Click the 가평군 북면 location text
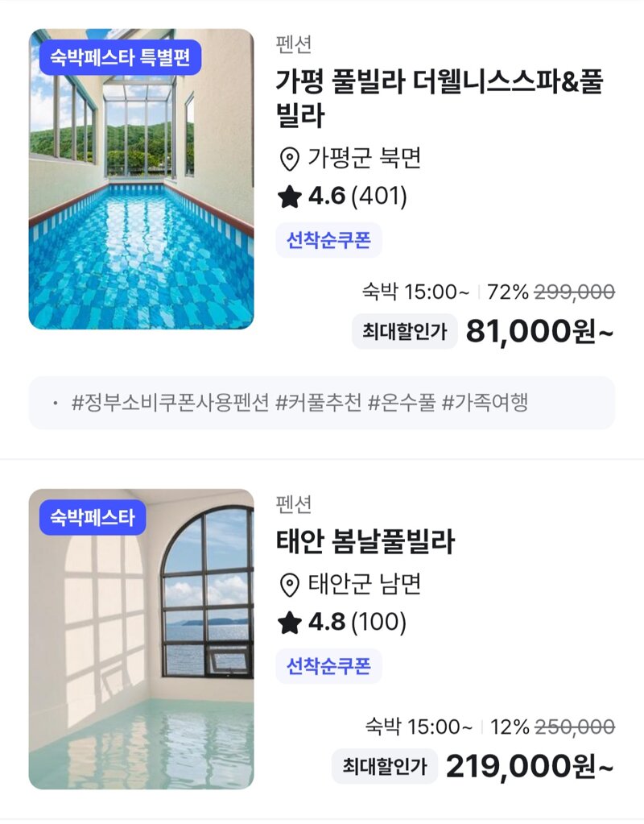Screen dimensions: 644x824 (x=365, y=159)
